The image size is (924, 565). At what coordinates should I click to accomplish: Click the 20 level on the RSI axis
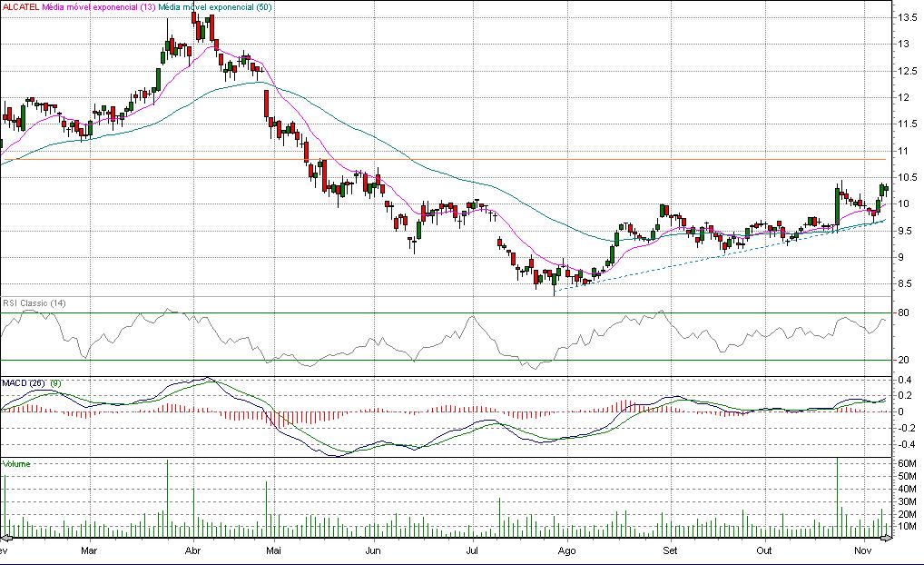tap(903, 360)
